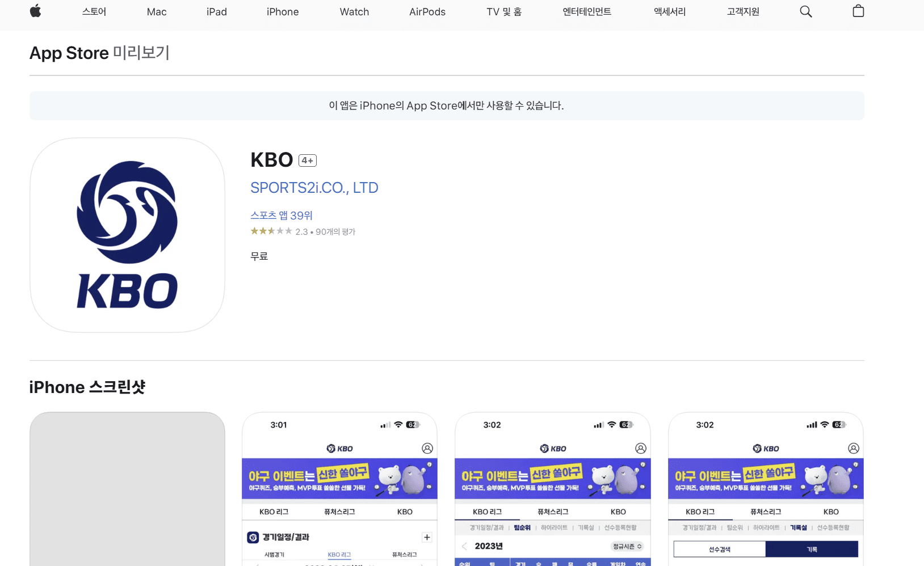This screenshot has width=924, height=566.
Task: Click the star rating icons
Action: pos(271,231)
